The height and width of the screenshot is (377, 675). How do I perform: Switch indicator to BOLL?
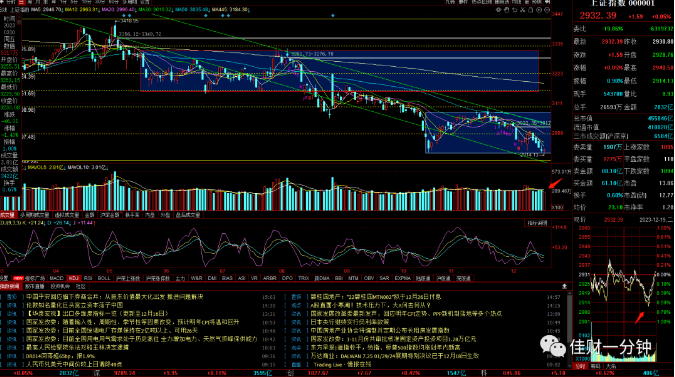pos(104,278)
